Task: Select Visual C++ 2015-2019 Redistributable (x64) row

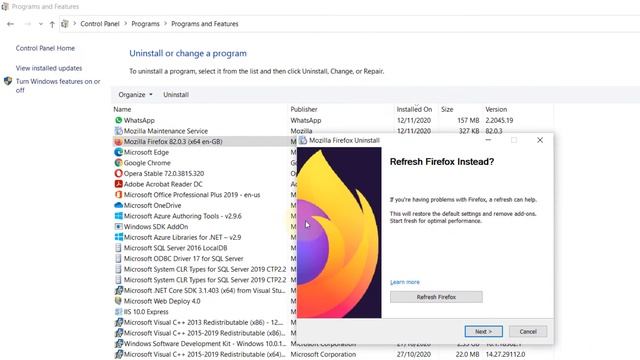Action: point(204,354)
